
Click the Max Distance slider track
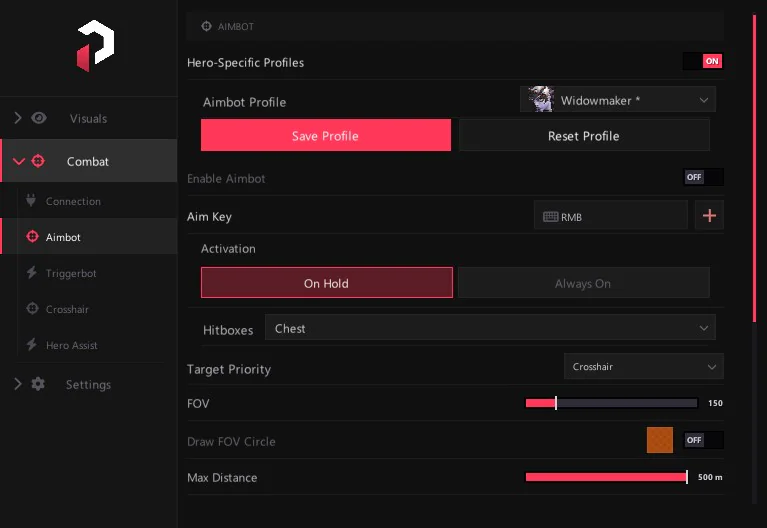point(607,477)
